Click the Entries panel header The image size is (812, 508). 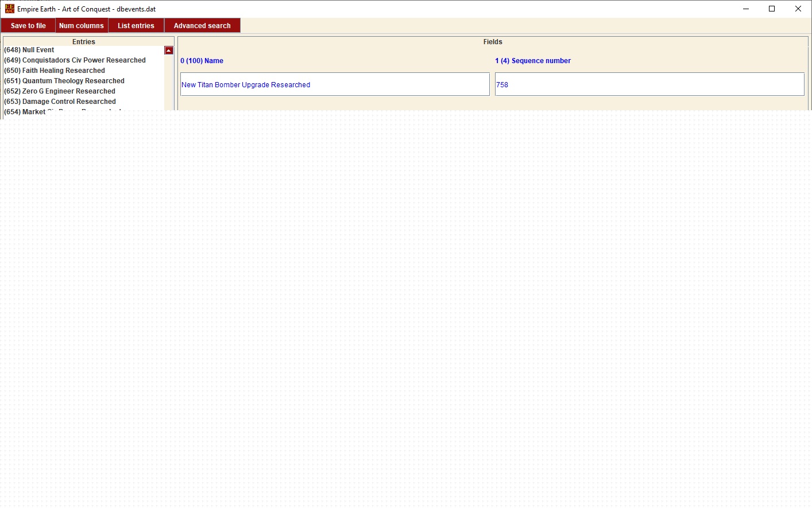click(84, 42)
